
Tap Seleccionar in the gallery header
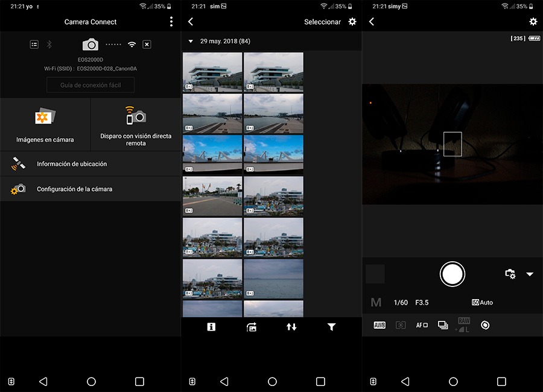[322, 22]
